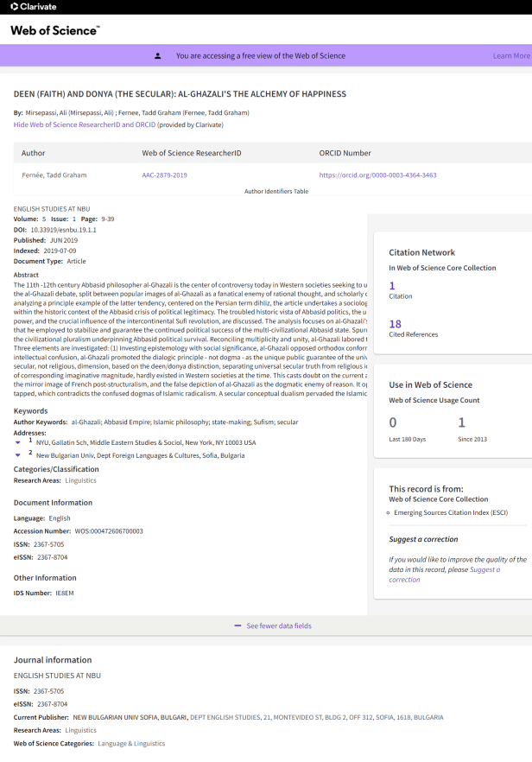Expand address 1 NYU Gallatin Sch

coord(18,442)
